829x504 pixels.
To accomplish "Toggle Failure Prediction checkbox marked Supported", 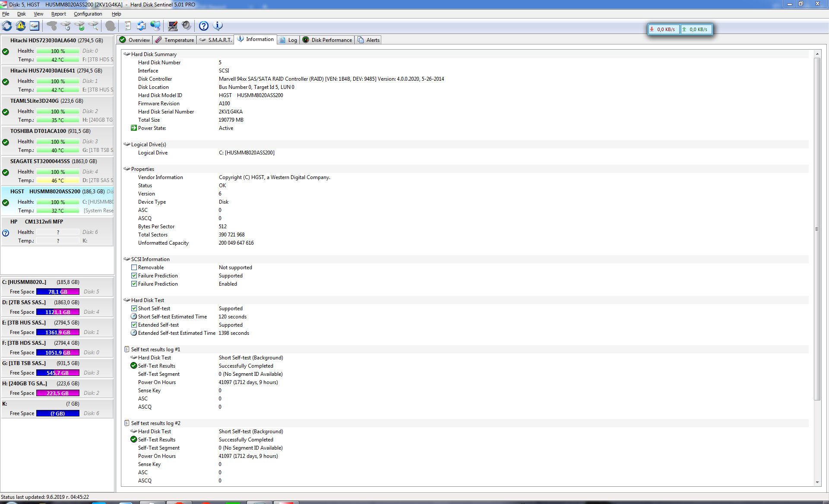I will pyautogui.click(x=134, y=275).
